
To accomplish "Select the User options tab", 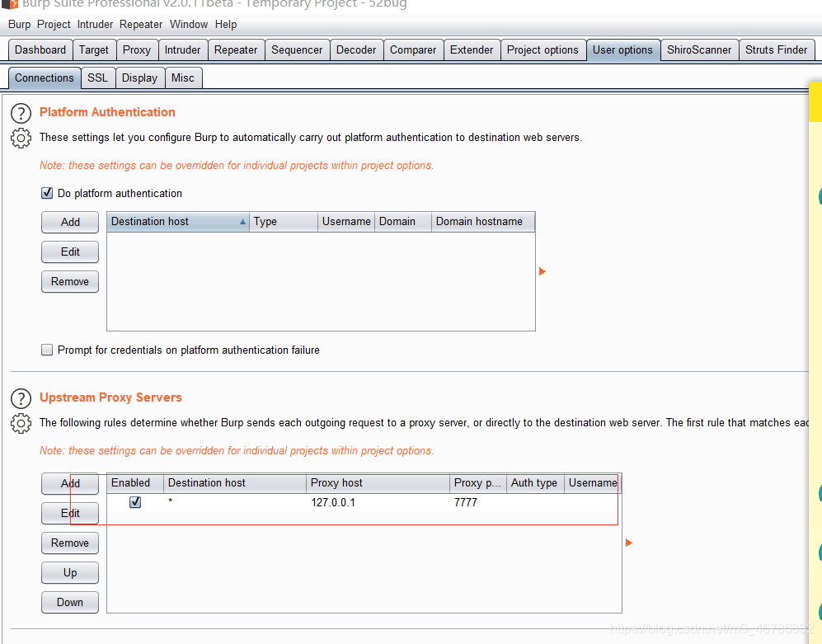I will 622,49.
